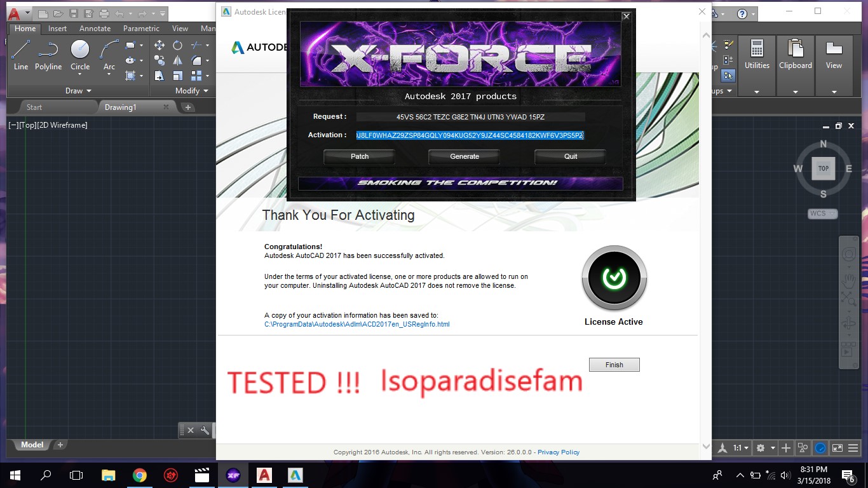Open the Annotate ribbon tab
The image size is (868, 488).
(95, 28)
